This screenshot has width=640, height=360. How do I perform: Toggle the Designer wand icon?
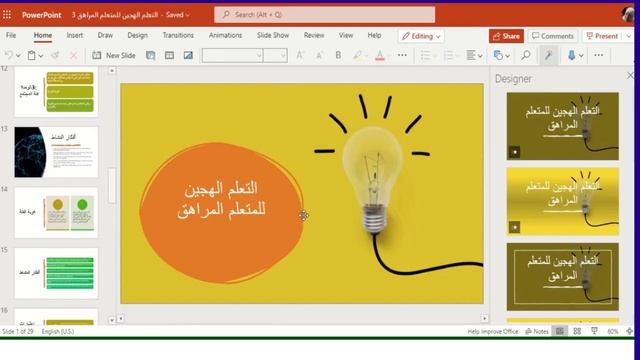tap(549, 55)
